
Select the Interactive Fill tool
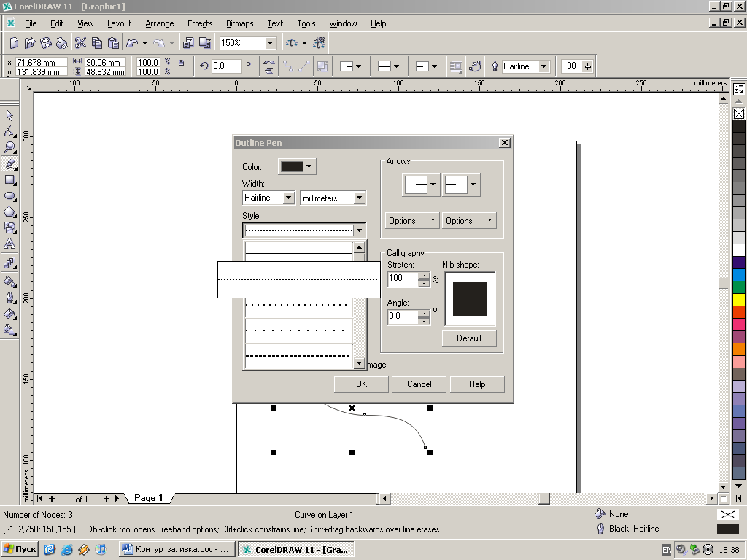click(9, 330)
